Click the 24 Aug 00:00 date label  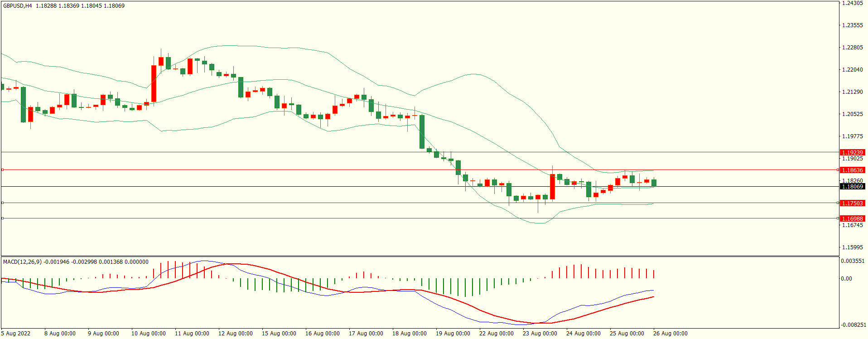(583, 334)
